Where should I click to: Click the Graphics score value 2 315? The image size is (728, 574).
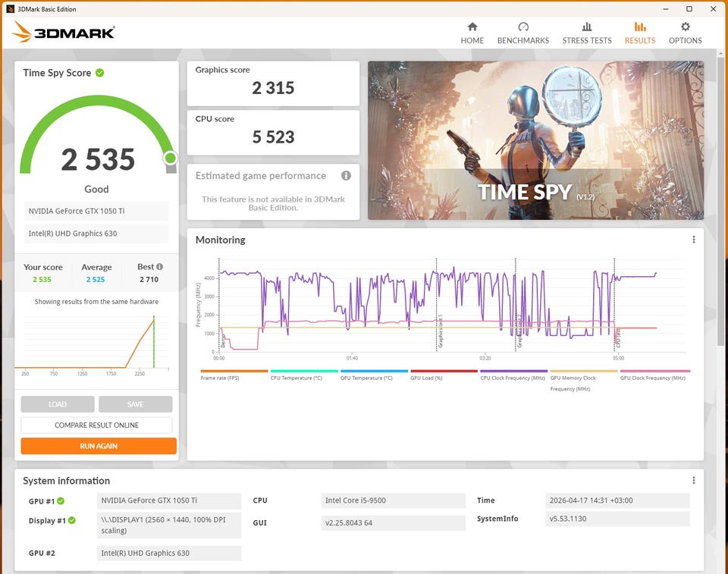(273, 88)
